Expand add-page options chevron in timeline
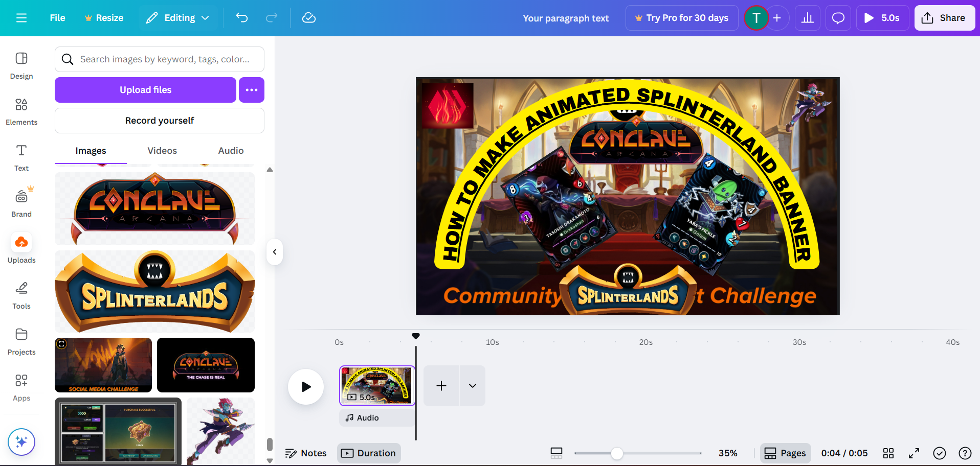Screen dimensions: 980x466 [x=473, y=386]
